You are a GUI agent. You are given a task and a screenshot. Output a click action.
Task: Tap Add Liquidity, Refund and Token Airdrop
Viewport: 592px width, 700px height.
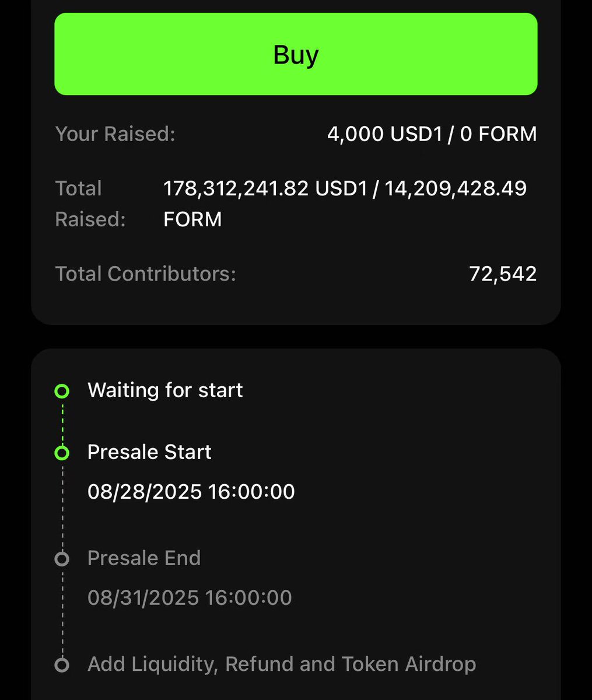pos(282,664)
